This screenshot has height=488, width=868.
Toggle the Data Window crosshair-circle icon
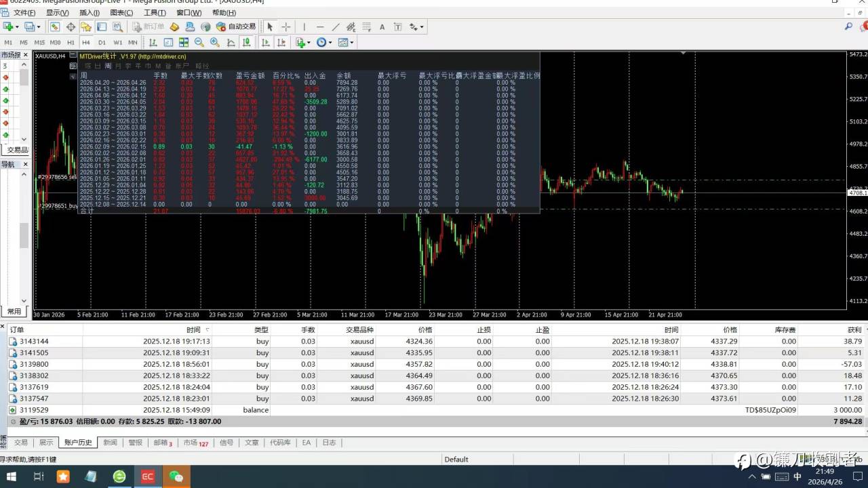click(x=71, y=26)
